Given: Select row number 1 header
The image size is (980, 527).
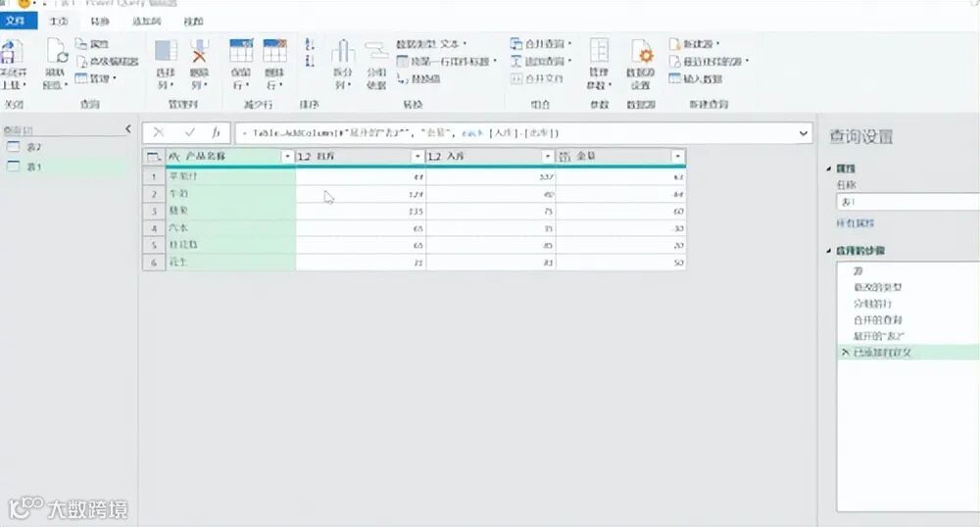Looking at the screenshot, I should point(154,176).
